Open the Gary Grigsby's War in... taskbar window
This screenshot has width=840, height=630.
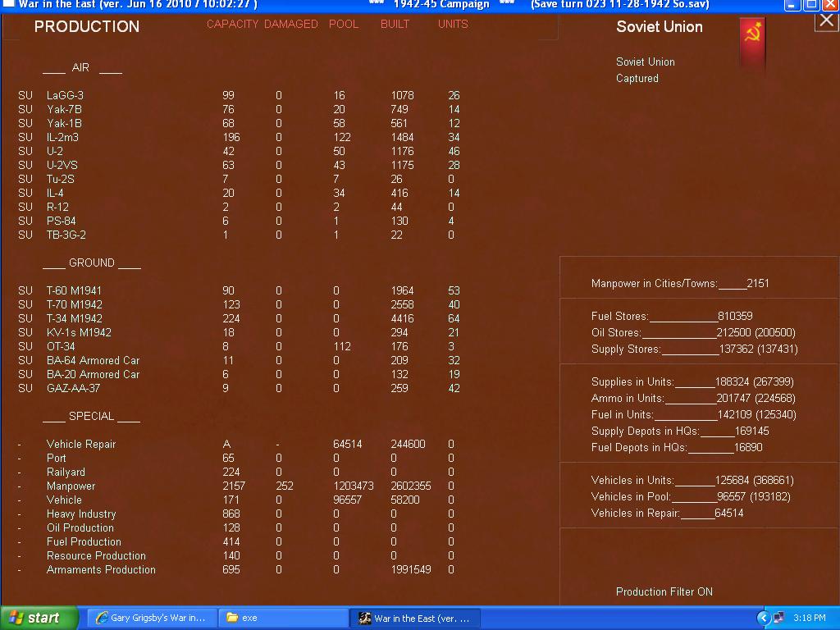(152, 618)
